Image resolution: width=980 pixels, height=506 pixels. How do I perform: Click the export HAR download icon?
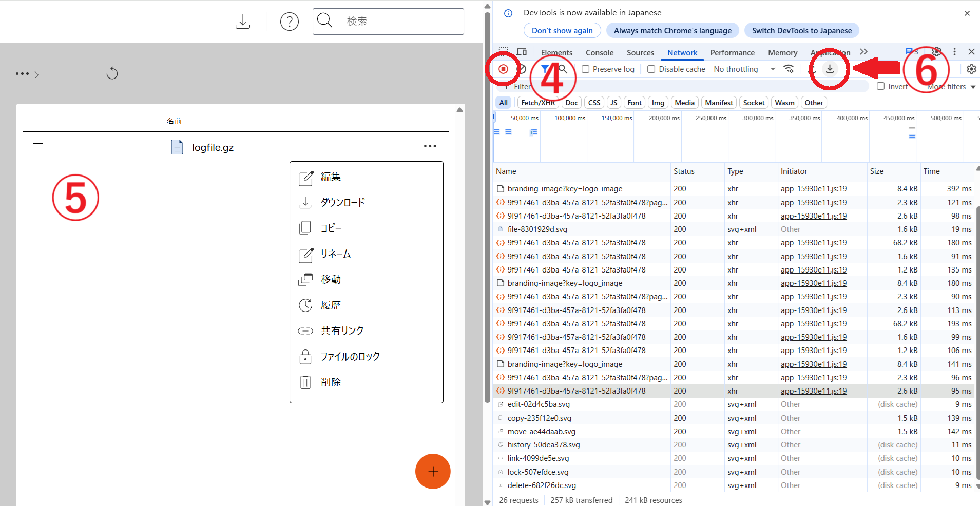tap(830, 69)
